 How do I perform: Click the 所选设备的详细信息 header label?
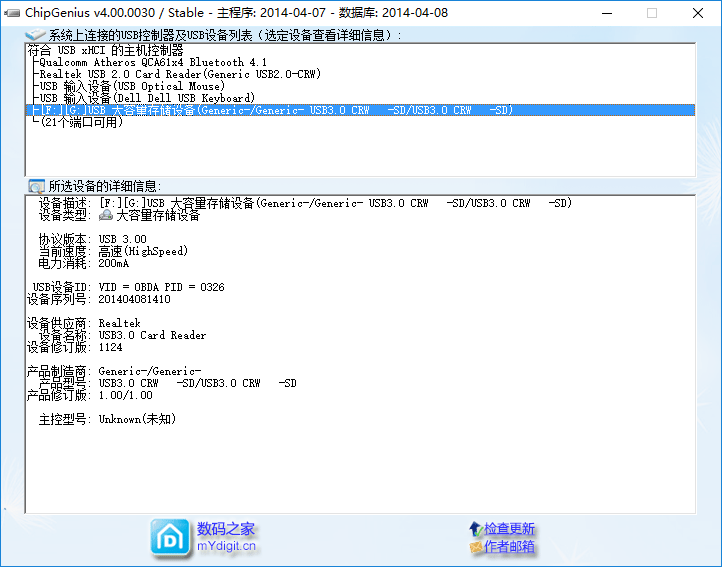pos(105,186)
